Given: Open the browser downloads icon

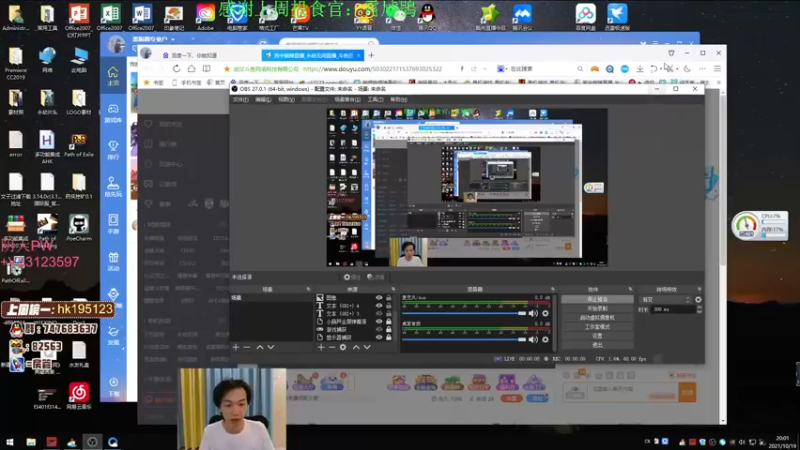Looking at the screenshot, I should click(640, 68).
